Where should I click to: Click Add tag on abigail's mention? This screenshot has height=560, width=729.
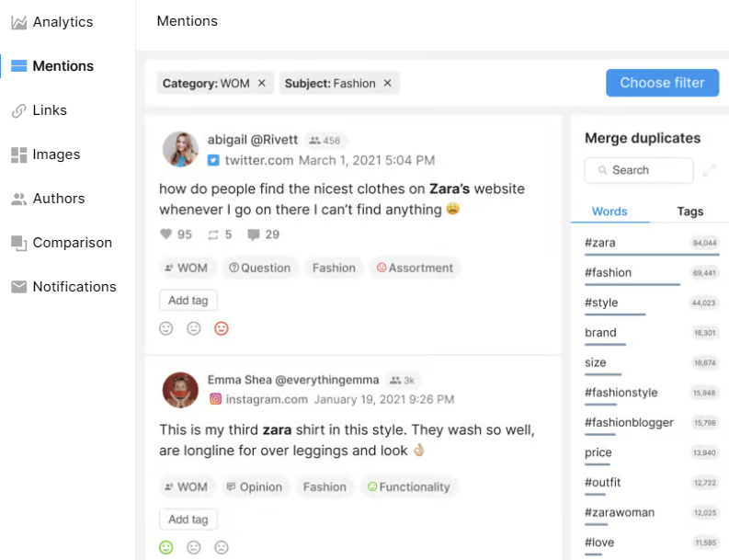188,301
